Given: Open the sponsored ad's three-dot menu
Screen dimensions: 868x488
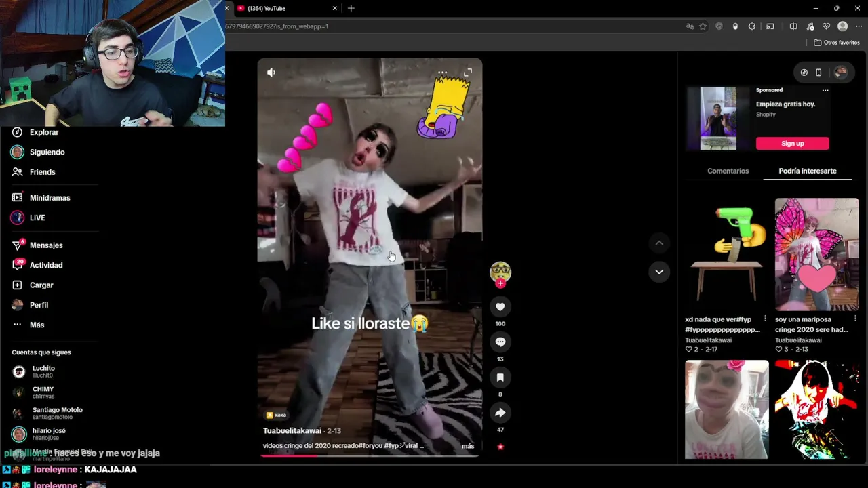Looking at the screenshot, I should tap(825, 90).
